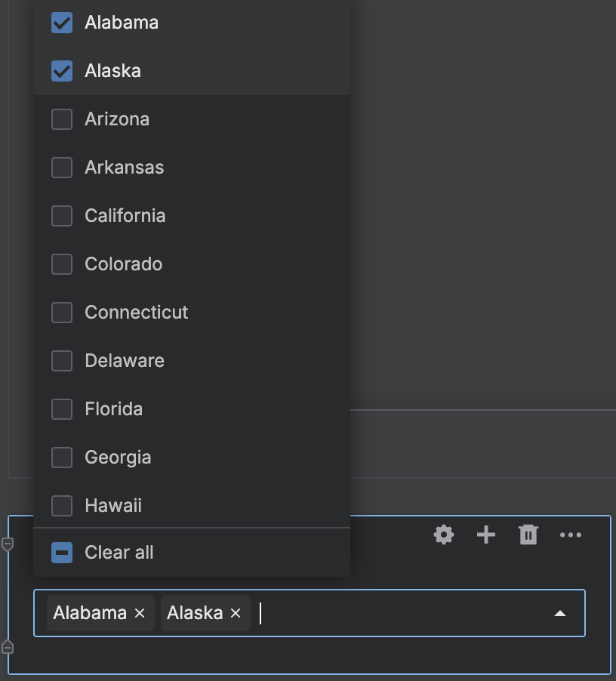Viewport: 616px width, 681px height.
Task: Click the minus icon next to Clear all
Action: click(x=61, y=553)
